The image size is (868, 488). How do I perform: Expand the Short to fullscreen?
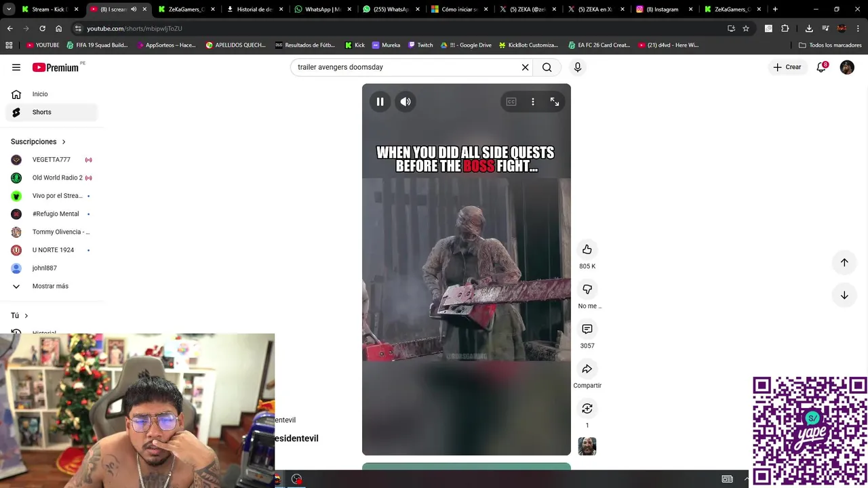point(555,102)
